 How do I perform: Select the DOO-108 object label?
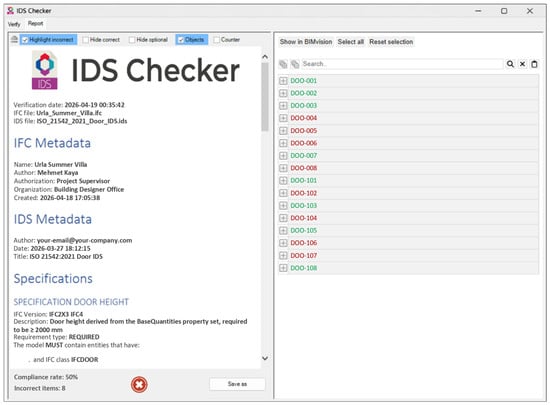click(303, 268)
